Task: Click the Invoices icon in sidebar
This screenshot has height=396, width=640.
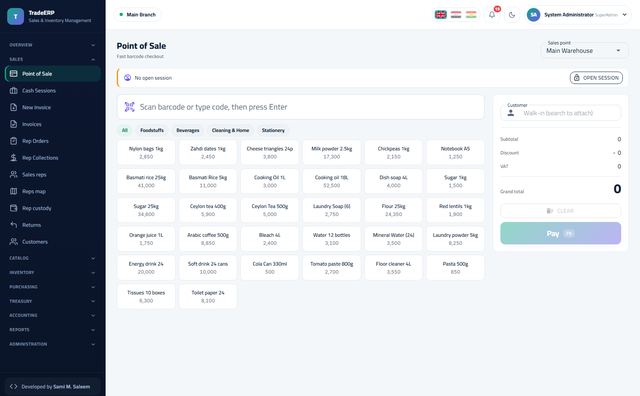Action: 13,124
